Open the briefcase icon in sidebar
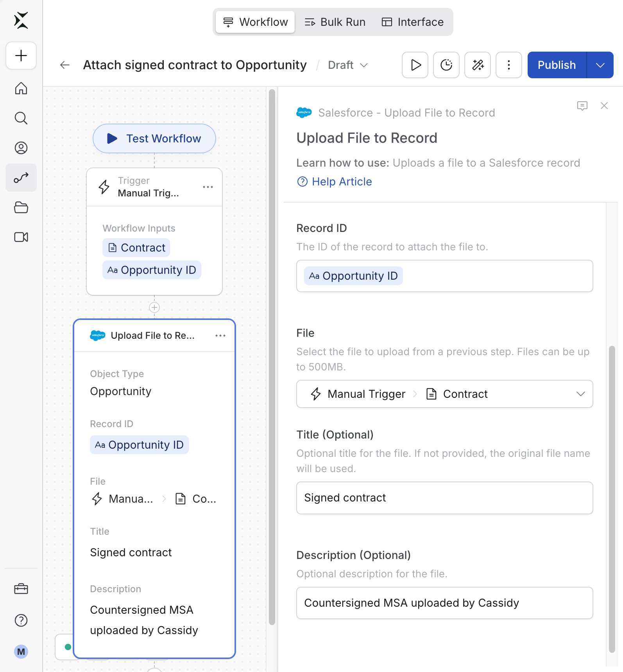The image size is (623, 672). tap(21, 589)
